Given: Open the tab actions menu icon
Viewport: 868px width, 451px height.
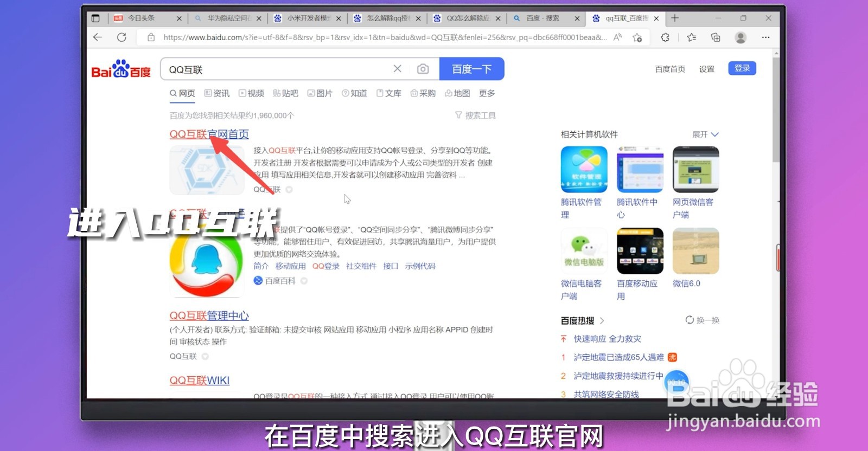Looking at the screenshot, I should click(95, 18).
